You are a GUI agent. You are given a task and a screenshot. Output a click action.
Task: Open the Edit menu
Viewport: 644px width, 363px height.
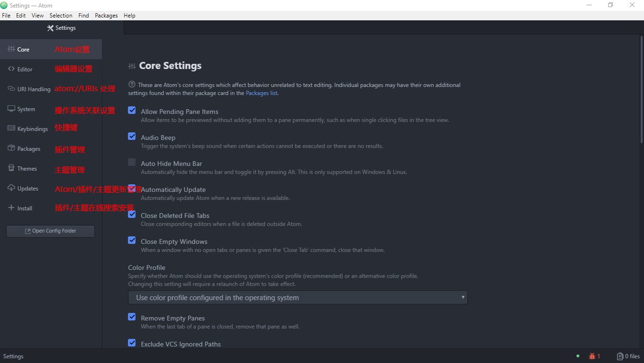click(21, 16)
